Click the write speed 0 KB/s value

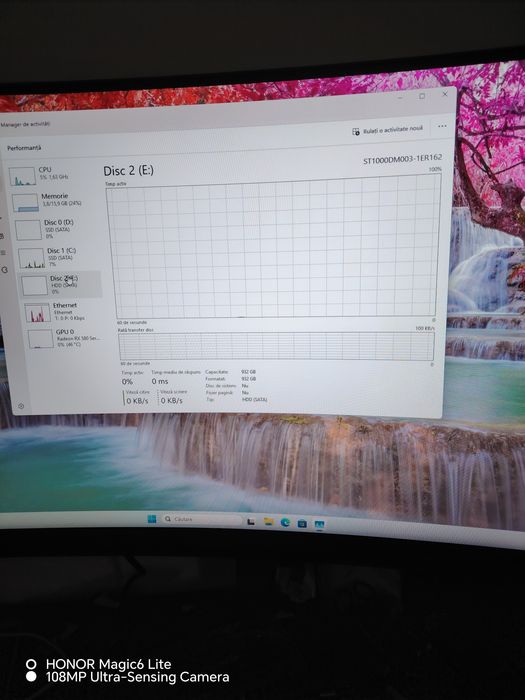click(x=171, y=400)
